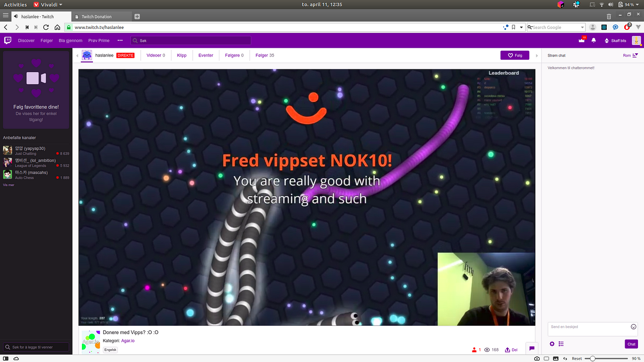Share stream with Del button

coord(511,350)
